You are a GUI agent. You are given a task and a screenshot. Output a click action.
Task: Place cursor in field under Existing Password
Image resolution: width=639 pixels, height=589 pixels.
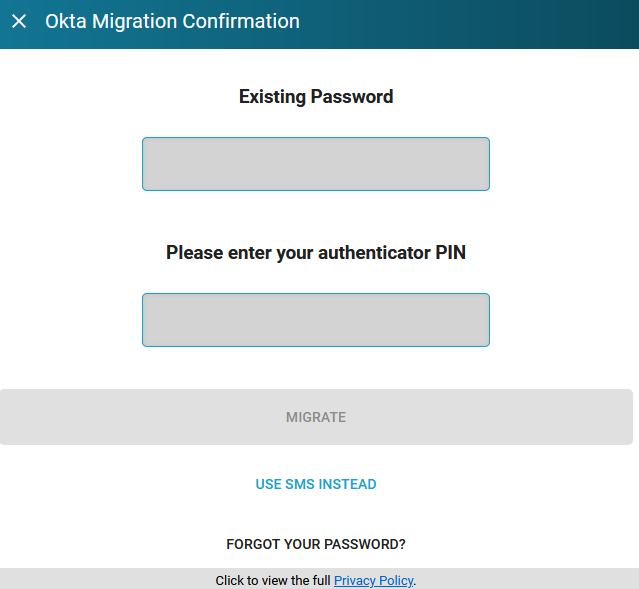pos(316,164)
